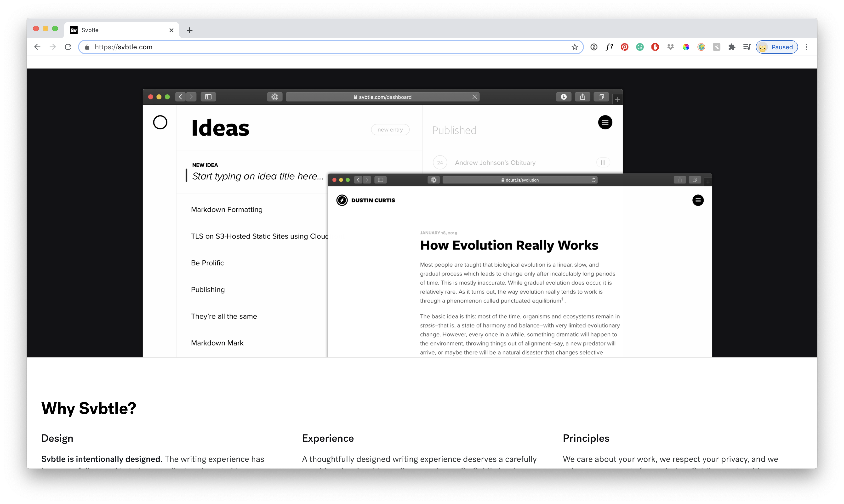Click the Experience section heading
This screenshot has height=504, width=844.
(328, 438)
